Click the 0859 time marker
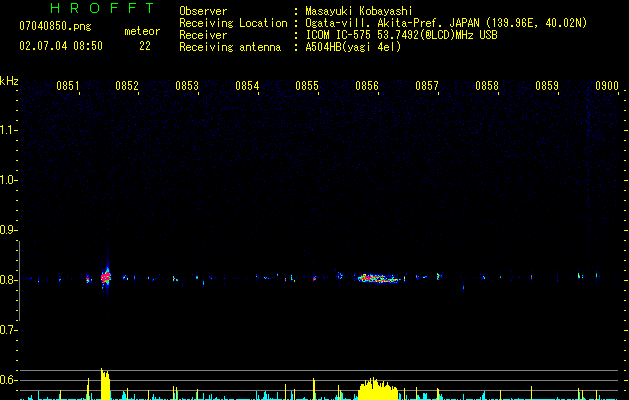This screenshot has height=400, width=629. coord(547,86)
